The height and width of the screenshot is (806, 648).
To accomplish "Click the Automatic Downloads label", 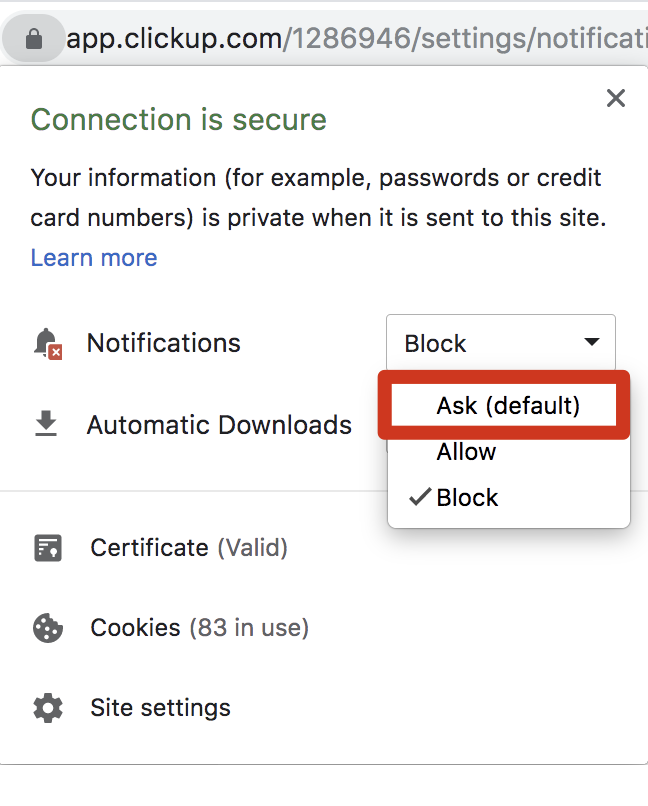I will tap(219, 425).
